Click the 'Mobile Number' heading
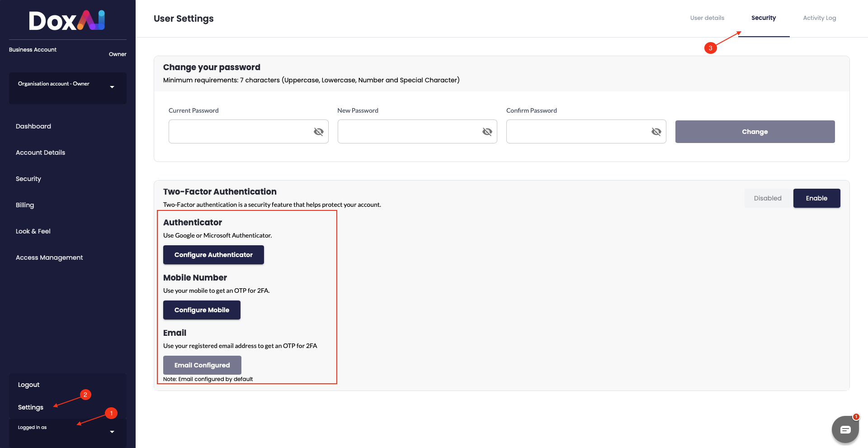The image size is (868, 448). click(195, 278)
